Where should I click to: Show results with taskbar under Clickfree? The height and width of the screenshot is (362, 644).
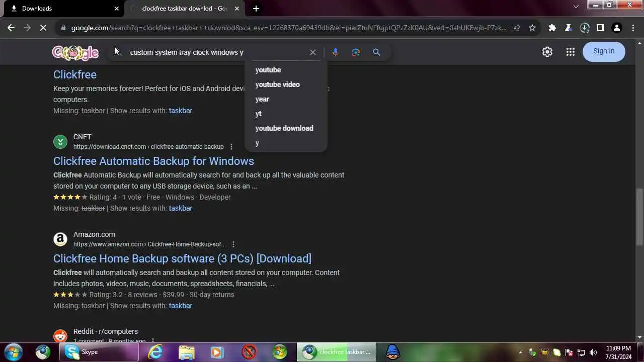coord(181,111)
